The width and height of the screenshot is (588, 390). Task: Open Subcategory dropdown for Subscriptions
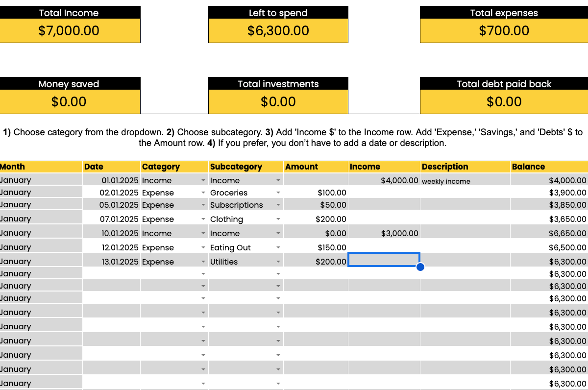(278, 205)
